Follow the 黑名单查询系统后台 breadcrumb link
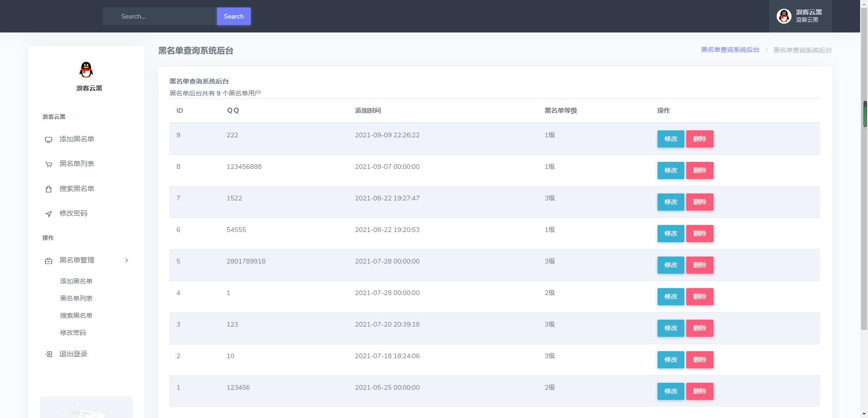This screenshot has width=868, height=418. coord(730,50)
